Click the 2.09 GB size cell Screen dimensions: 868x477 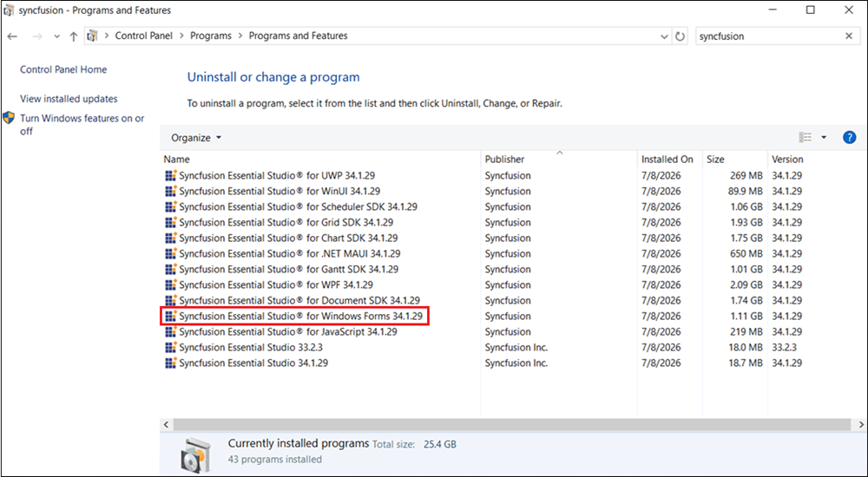click(x=746, y=284)
